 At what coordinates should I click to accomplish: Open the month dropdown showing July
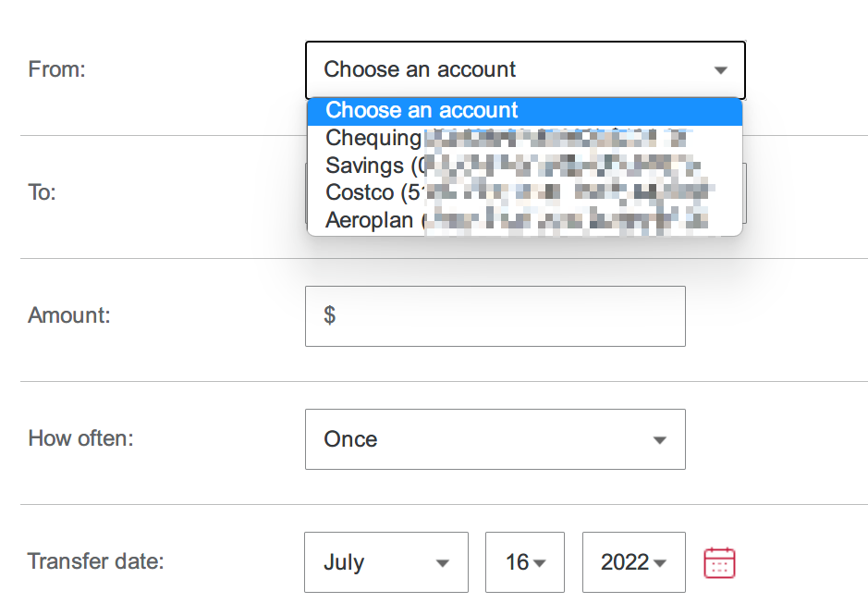pos(385,562)
